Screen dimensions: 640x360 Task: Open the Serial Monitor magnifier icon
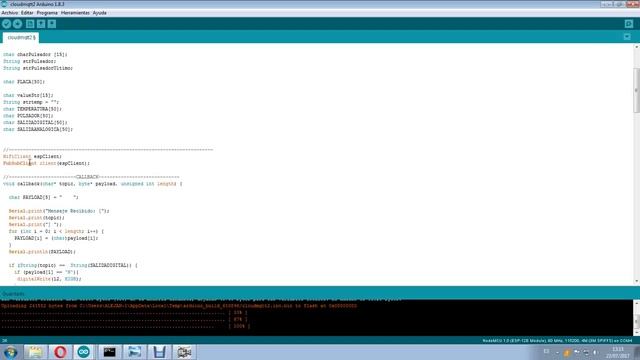point(629,24)
